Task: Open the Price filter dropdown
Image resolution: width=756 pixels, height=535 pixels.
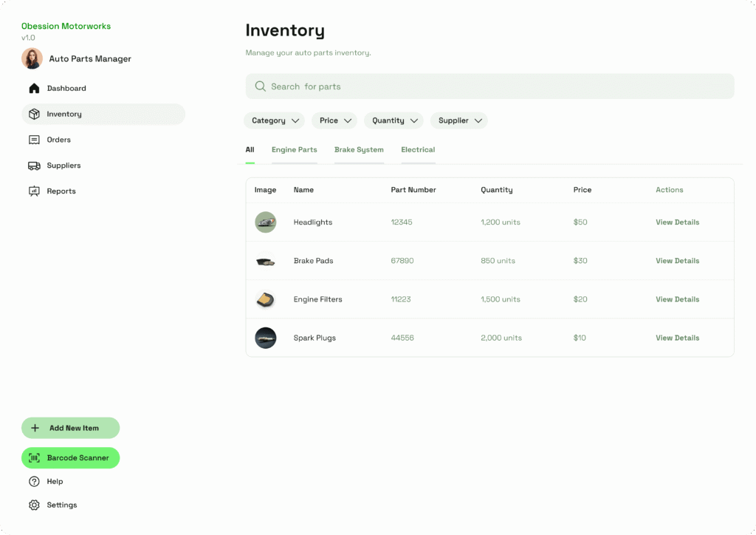Action: (334, 120)
